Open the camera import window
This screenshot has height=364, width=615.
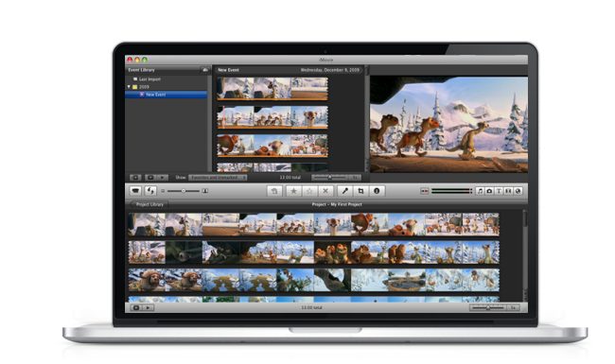(135, 191)
